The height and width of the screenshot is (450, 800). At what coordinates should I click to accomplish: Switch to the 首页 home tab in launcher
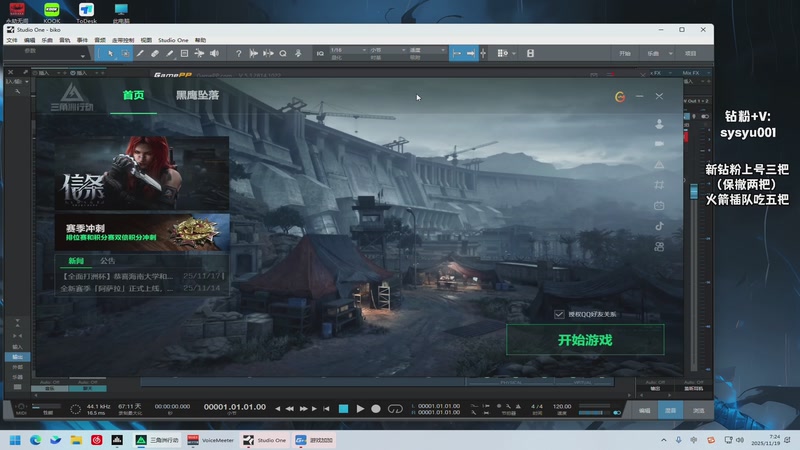133,95
